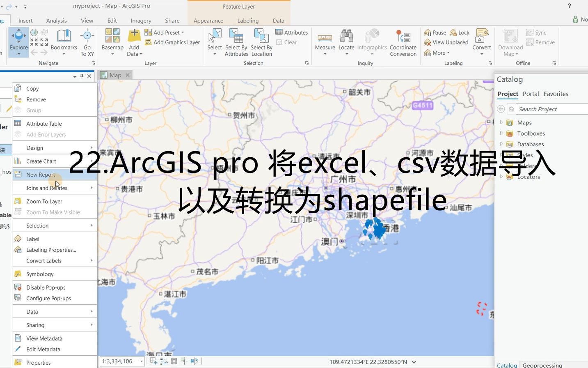588x368 pixels.
Task: Switch to Geoprocessing pane tab
Action: [x=542, y=365]
